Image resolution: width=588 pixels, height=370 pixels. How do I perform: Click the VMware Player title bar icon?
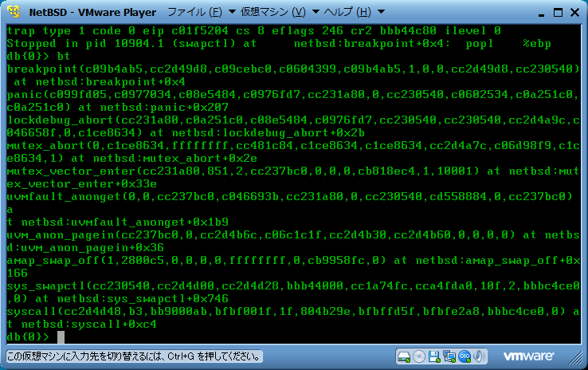point(12,12)
